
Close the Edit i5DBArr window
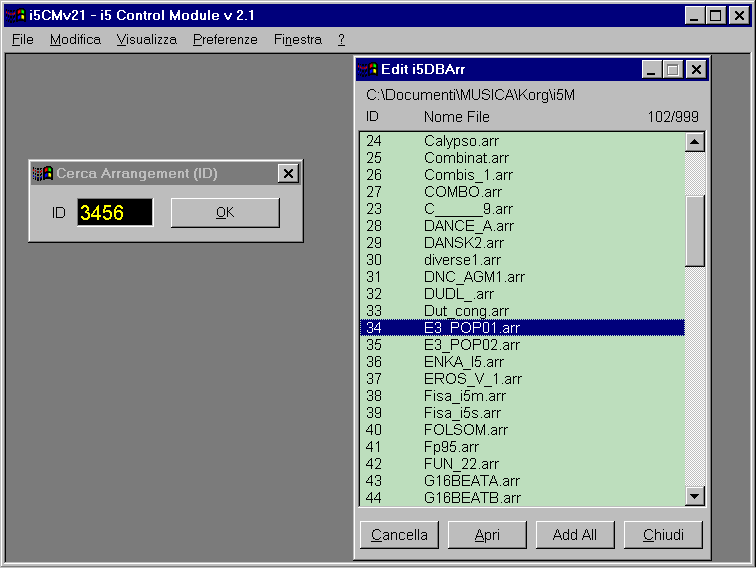[696, 70]
